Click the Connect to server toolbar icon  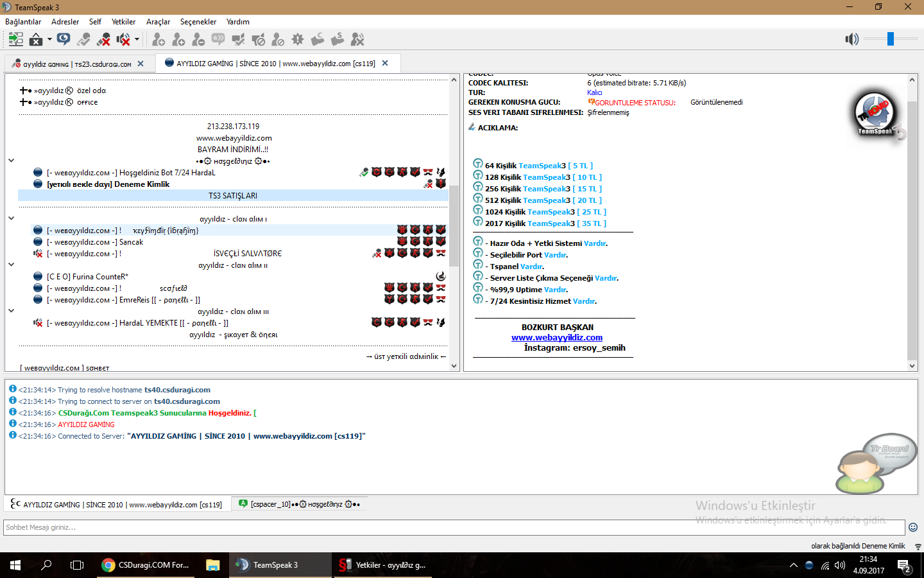tap(16, 40)
